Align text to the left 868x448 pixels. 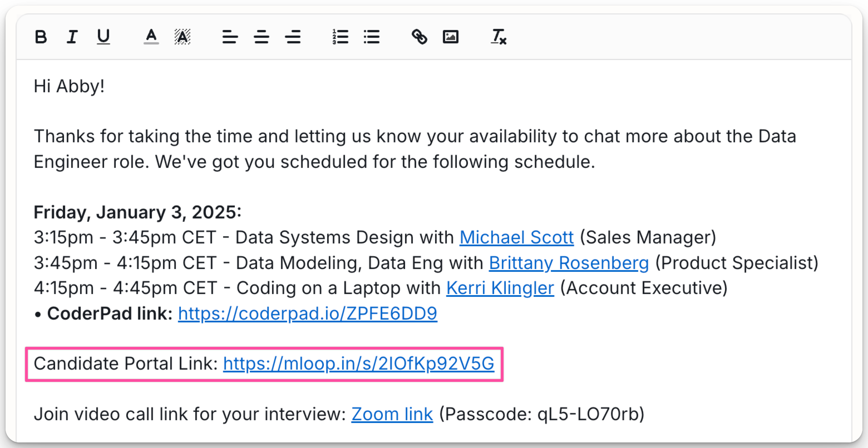230,37
